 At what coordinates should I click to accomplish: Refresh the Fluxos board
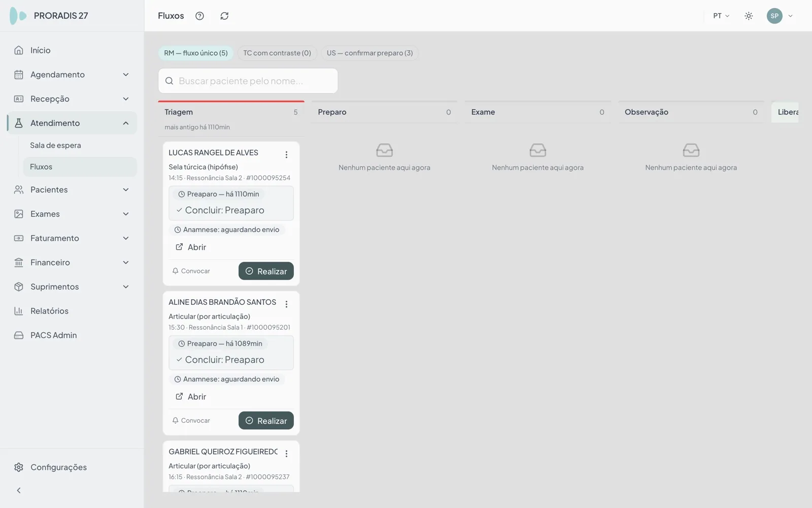[x=224, y=16]
